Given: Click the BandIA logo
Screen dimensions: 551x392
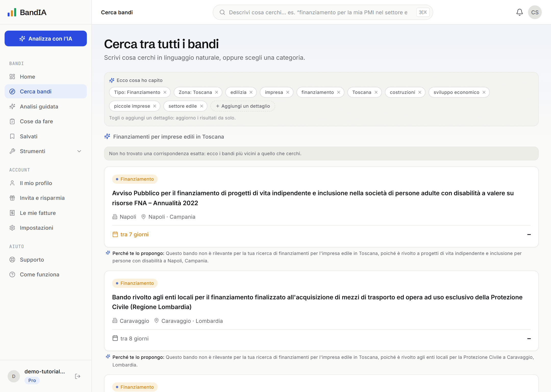Looking at the screenshot, I should [x=27, y=12].
